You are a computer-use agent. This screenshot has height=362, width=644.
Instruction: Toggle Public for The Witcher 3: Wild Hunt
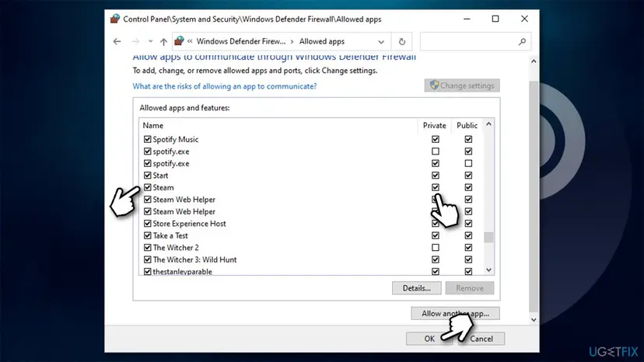[468, 259]
